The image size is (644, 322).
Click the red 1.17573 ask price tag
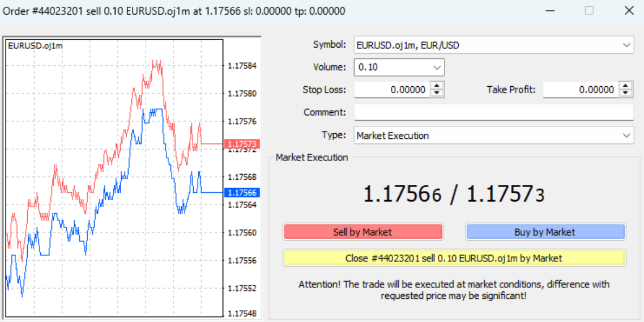tap(242, 144)
